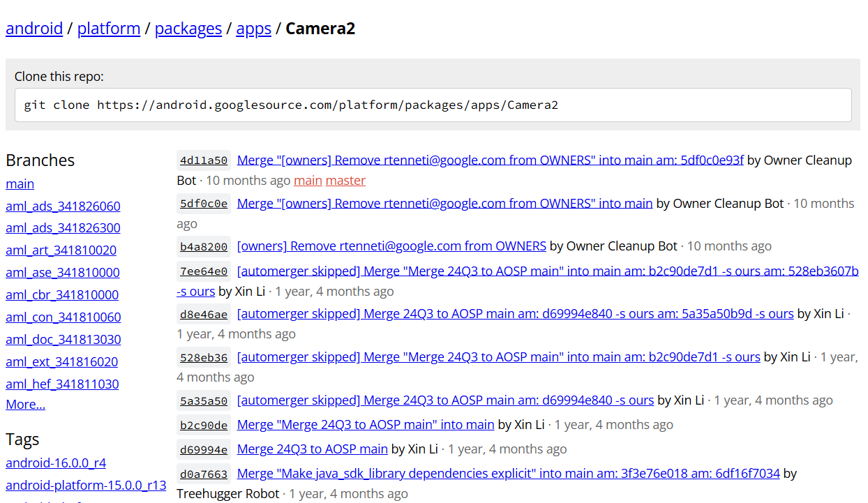The image size is (868, 503).
Task: Open the main branch in Branches list
Action: [x=20, y=183]
